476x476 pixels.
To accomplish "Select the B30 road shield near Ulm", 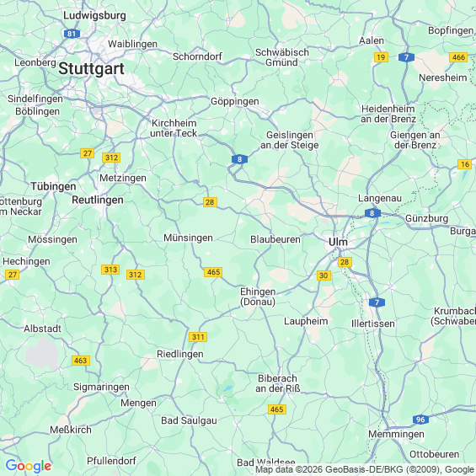I will click(x=324, y=275).
